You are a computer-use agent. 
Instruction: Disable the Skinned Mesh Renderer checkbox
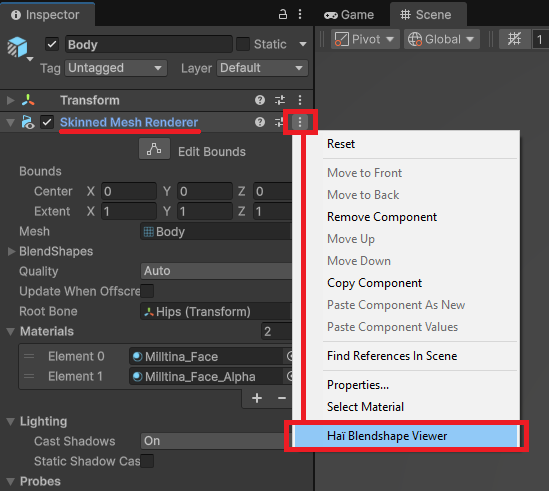[47, 122]
